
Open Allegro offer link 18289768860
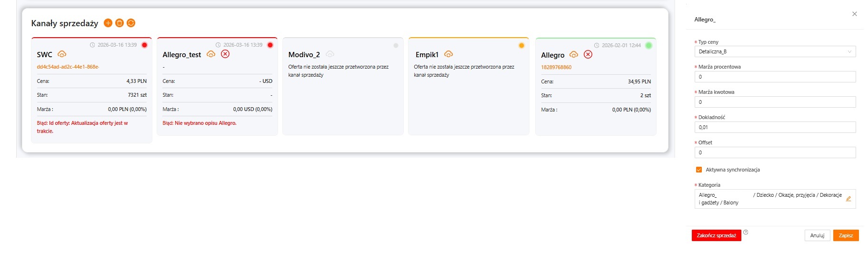click(556, 67)
